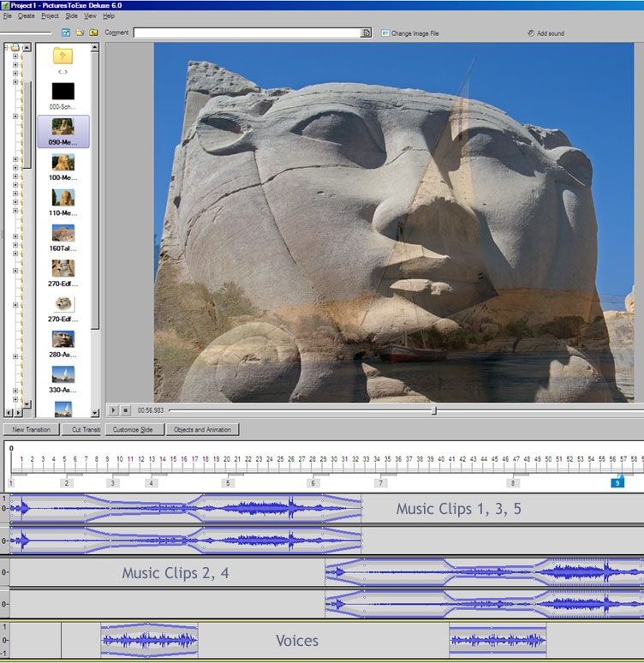Click the Add sound icon

coord(531,33)
